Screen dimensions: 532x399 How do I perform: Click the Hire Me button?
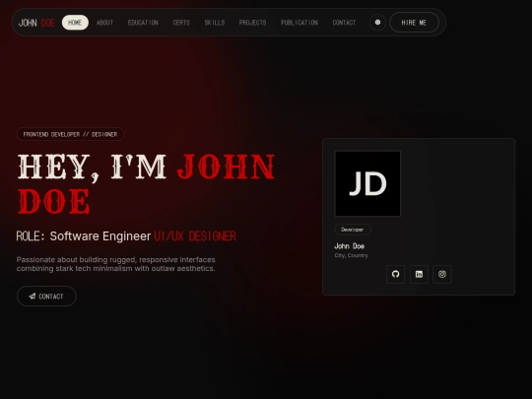[x=414, y=23]
